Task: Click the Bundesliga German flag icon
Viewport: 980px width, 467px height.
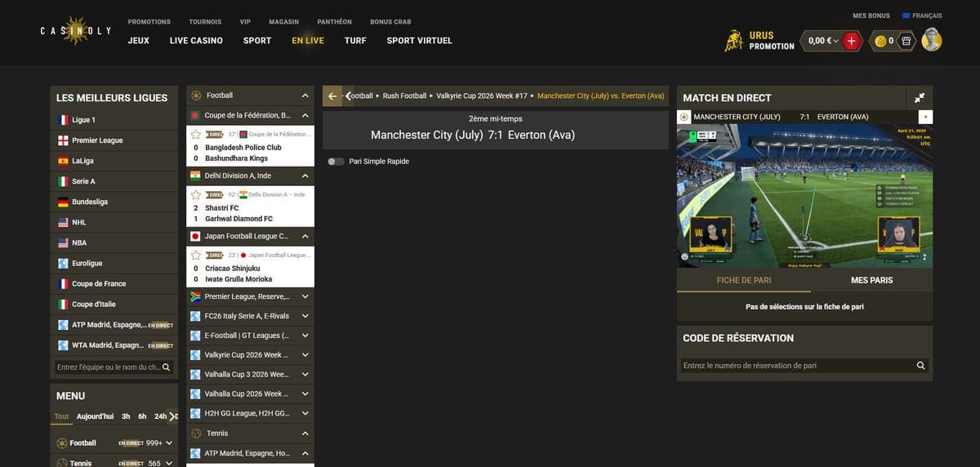Action: coord(63,202)
